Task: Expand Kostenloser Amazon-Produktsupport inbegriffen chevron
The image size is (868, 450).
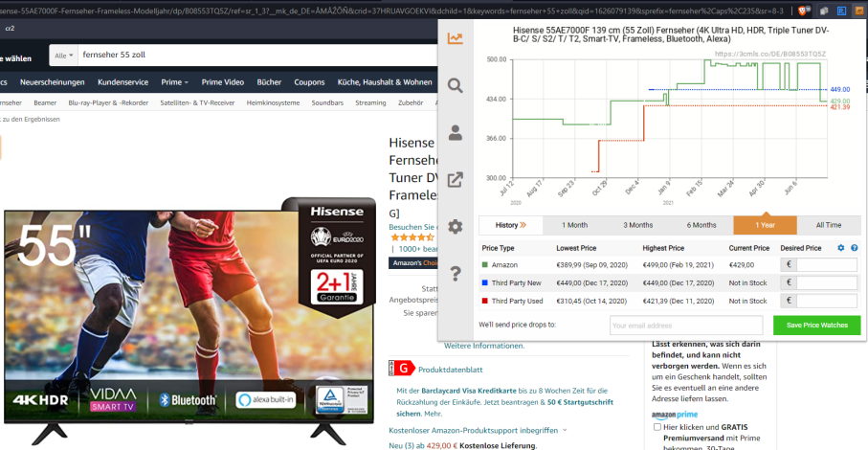Action: click(565, 430)
